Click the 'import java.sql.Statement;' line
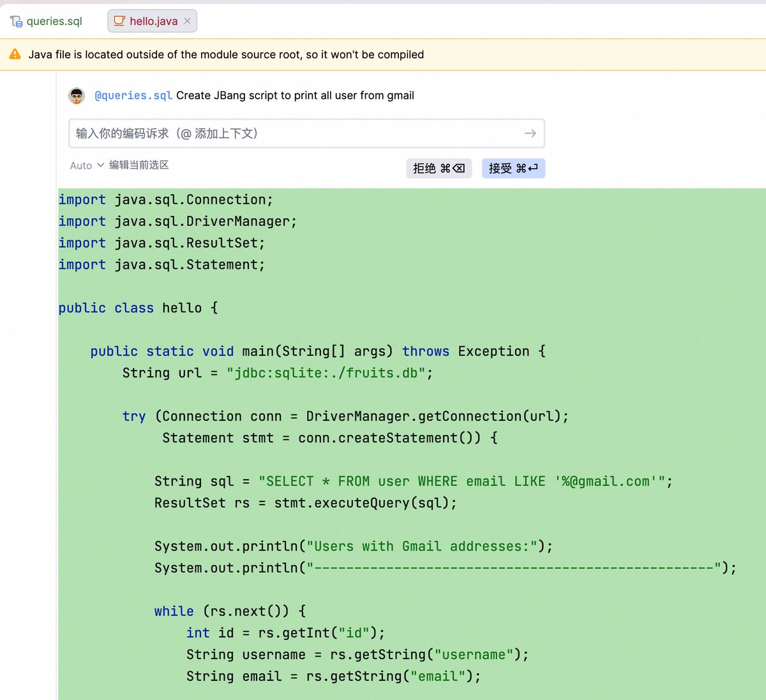766x700 pixels. pyautogui.click(x=161, y=265)
